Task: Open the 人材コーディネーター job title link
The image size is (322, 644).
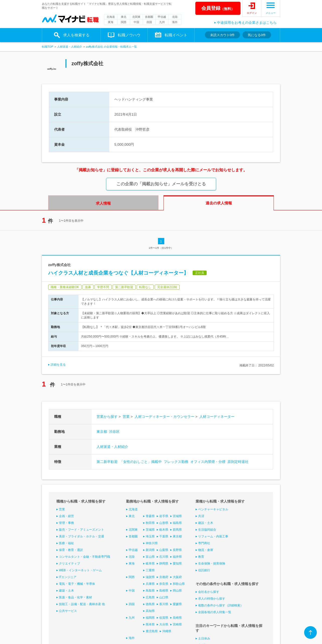Action: [x=118, y=273]
